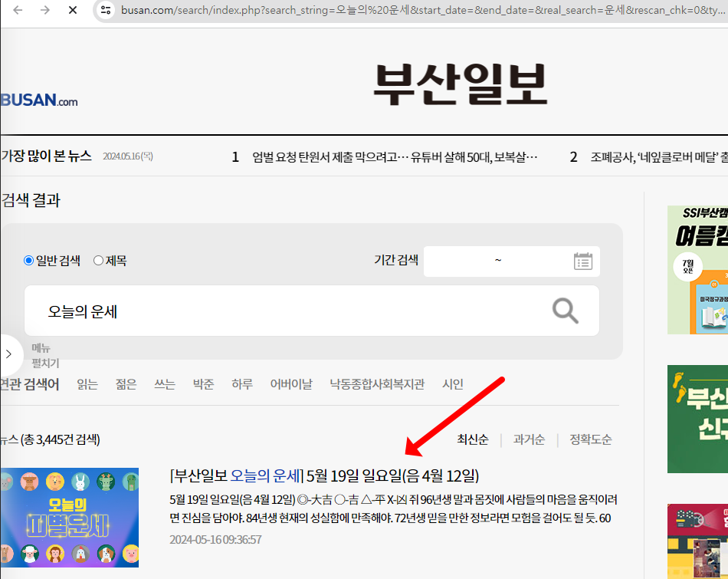Viewport: 728px width, 579px height.
Task: Click the 뉴스 (총 3,445건 검색) result count
Action: (50, 439)
